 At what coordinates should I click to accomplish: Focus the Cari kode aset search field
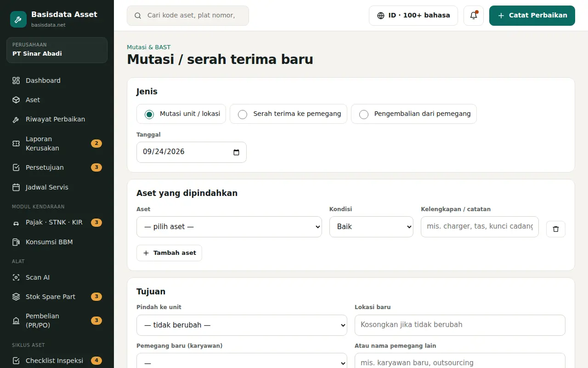pos(188,16)
